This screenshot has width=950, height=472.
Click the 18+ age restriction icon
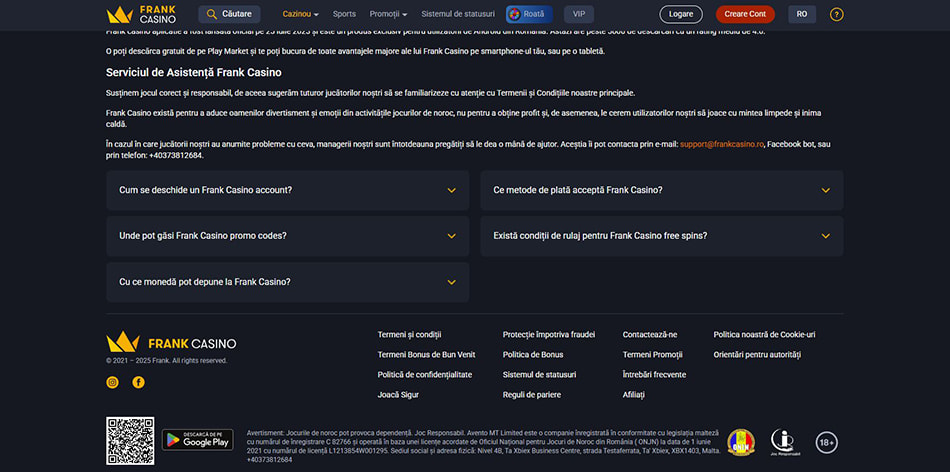826,443
